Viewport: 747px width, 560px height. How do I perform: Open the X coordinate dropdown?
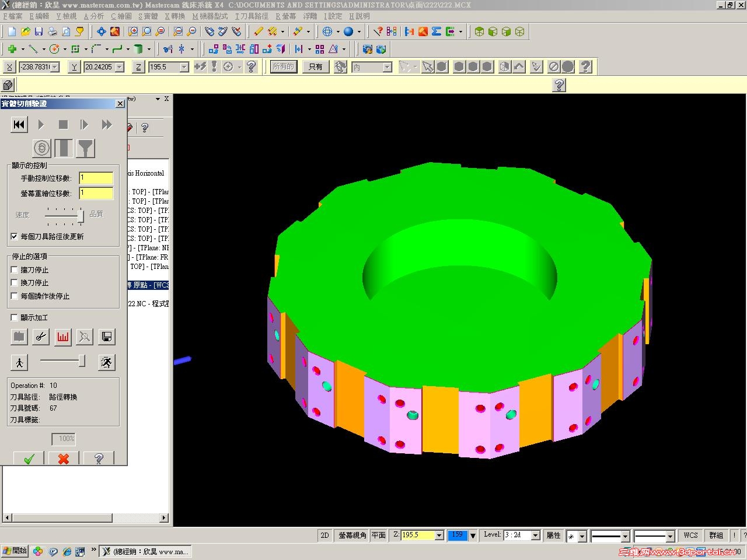click(55, 67)
